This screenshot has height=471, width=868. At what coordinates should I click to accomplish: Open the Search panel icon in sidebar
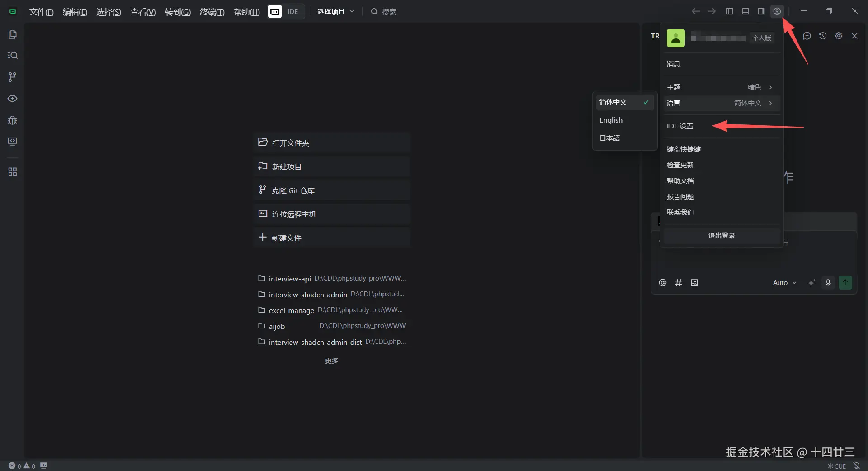pyautogui.click(x=13, y=55)
